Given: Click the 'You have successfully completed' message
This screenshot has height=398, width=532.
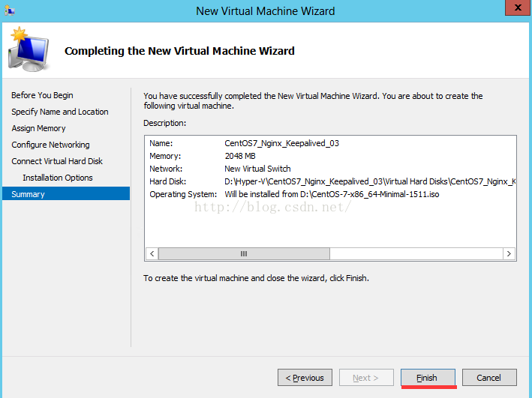Looking at the screenshot, I should [313, 100].
